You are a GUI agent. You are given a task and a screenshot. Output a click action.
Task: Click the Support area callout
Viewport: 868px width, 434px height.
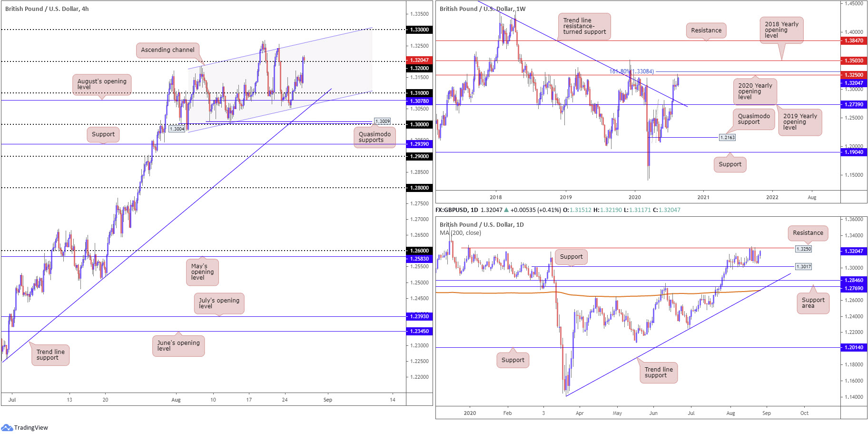click(x=813, y=303)
